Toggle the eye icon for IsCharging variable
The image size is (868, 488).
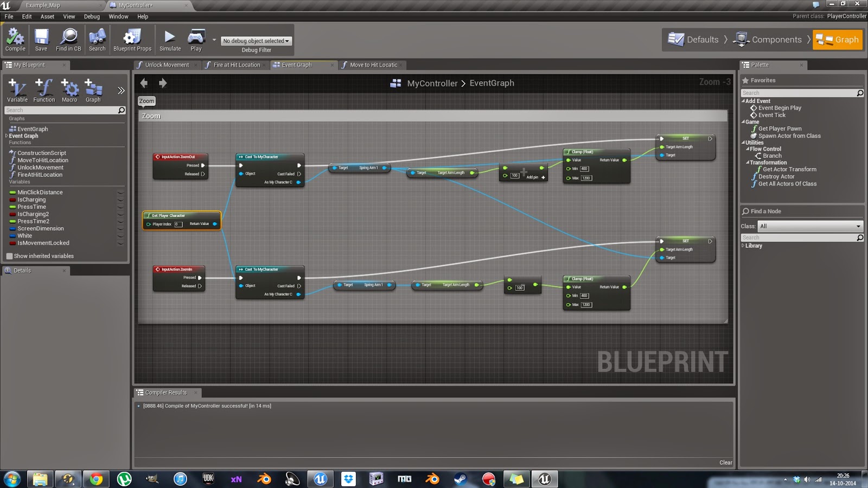point(120,200)
